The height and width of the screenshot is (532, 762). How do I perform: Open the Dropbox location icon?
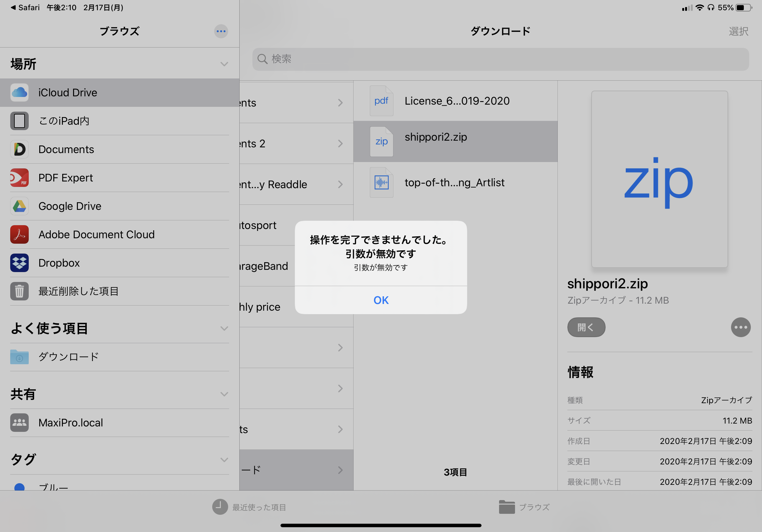(x=19, y=263)
